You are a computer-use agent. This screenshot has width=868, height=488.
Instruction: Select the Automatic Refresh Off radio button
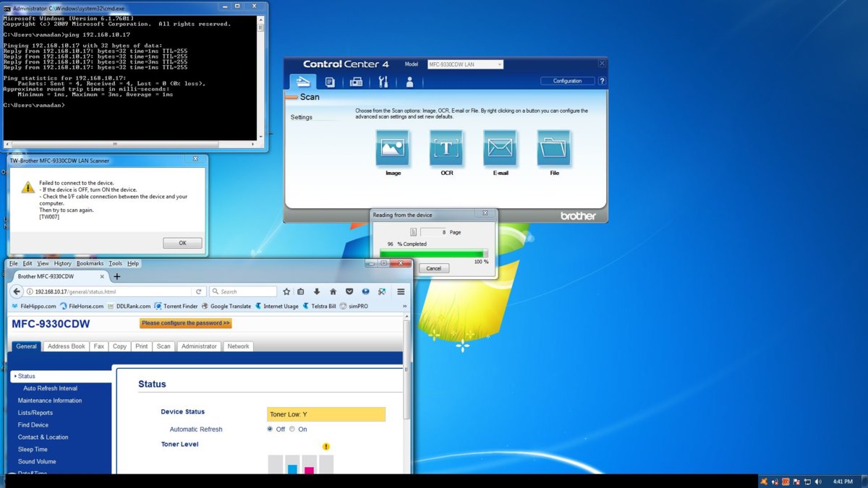[271, 429]
